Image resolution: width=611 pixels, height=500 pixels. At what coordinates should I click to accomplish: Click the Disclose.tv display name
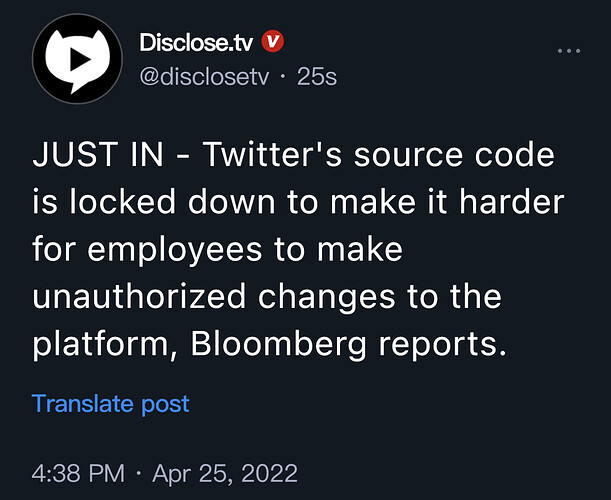click(196, 42)
